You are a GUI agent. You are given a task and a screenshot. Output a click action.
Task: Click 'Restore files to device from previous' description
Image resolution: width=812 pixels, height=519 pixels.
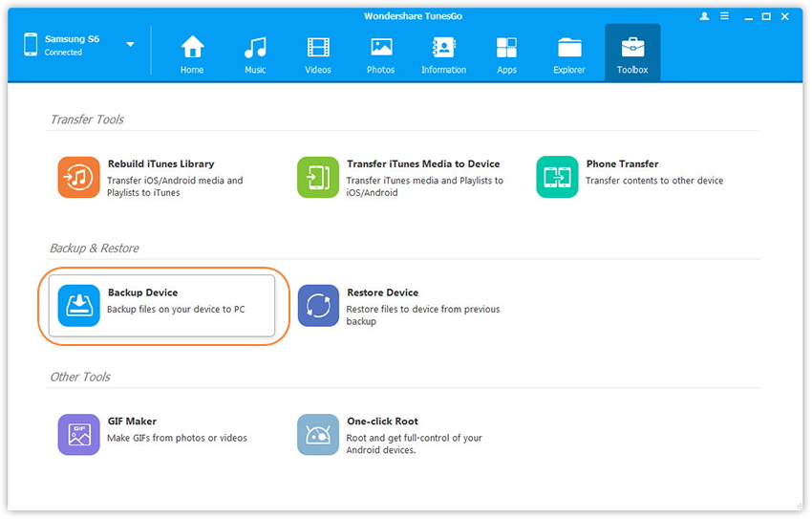423,310
